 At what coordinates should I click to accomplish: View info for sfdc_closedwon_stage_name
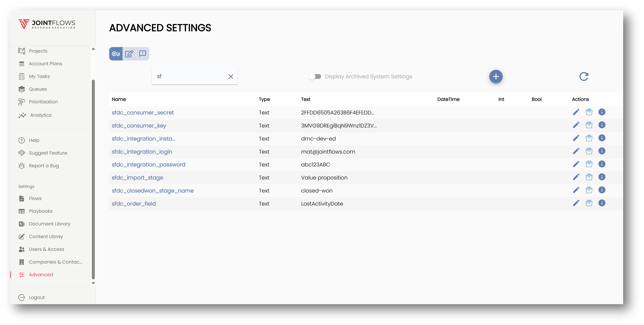[602, 190]
